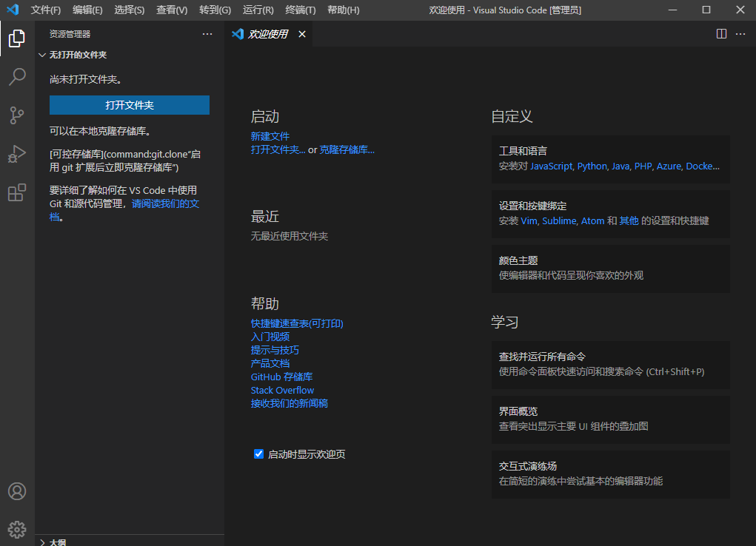Open the 交互式演练场 card

click(610, 474)
